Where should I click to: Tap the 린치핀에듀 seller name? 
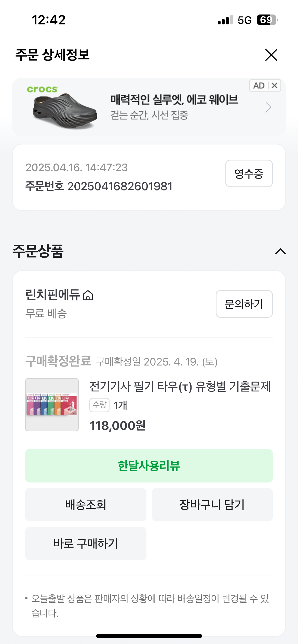52,295
